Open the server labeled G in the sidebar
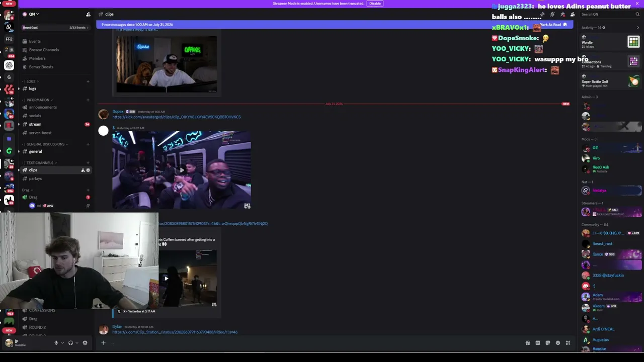This screenshot has width=644, height=362. point(9,77)
